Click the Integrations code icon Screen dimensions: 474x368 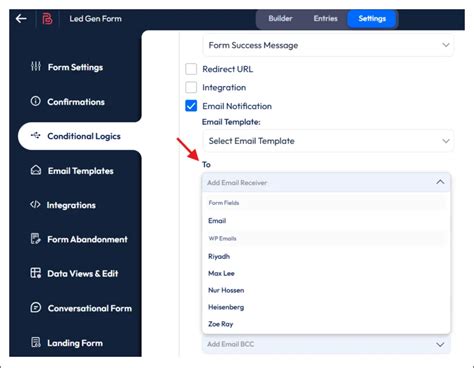pos(35,204)
